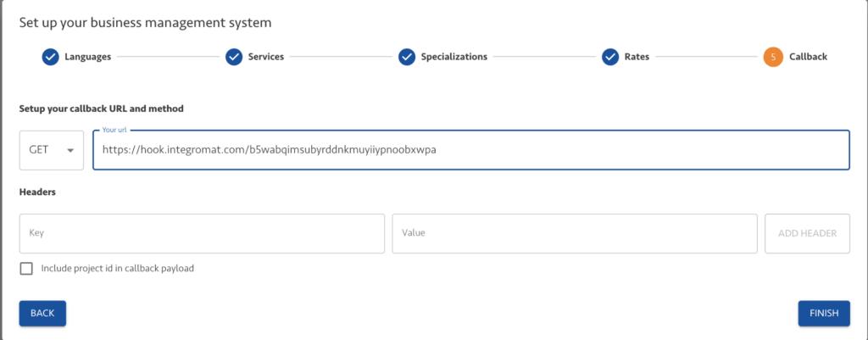The height and width of the screenshot is (340, 868).
Task: Click the Languages step checkmark icon
Action: pos(50,57)
